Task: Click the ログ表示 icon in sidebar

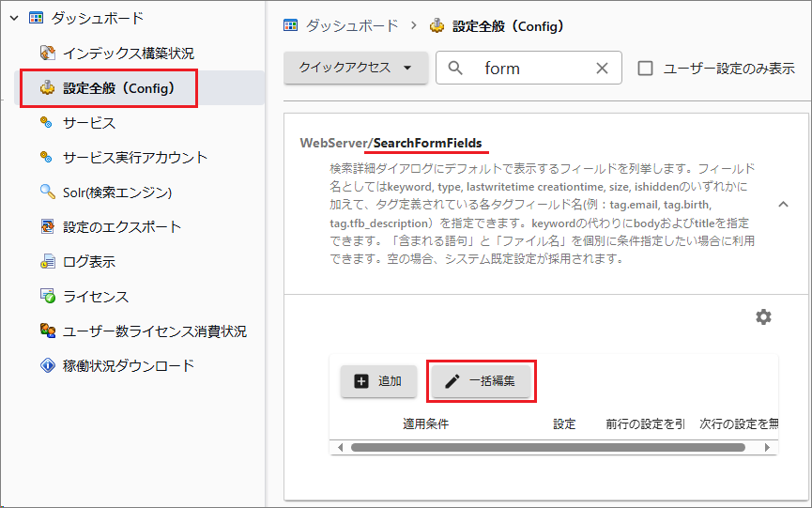Action: coord(47,262)
